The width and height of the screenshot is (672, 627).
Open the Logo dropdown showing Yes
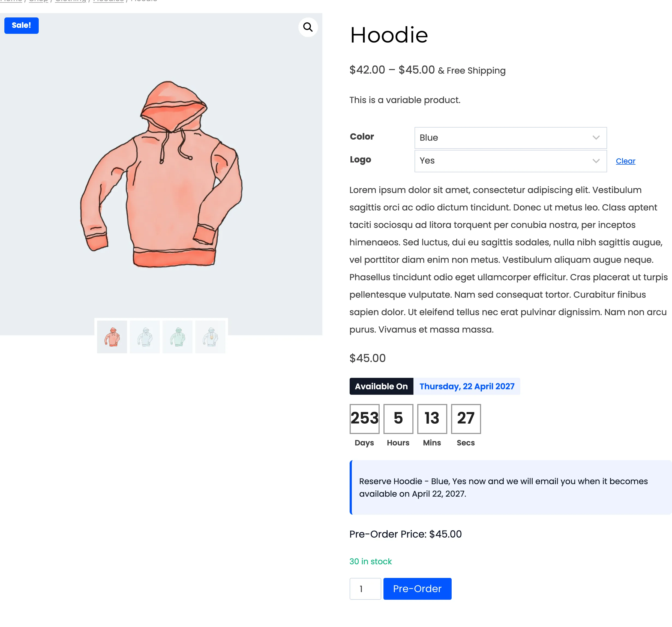coord(511,161)
